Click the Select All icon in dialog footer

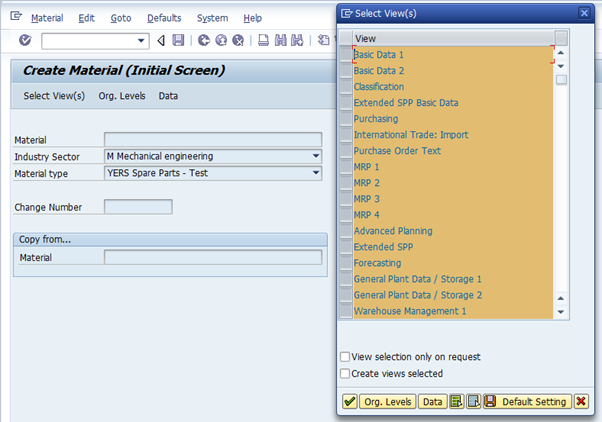(x=456, y=402)
